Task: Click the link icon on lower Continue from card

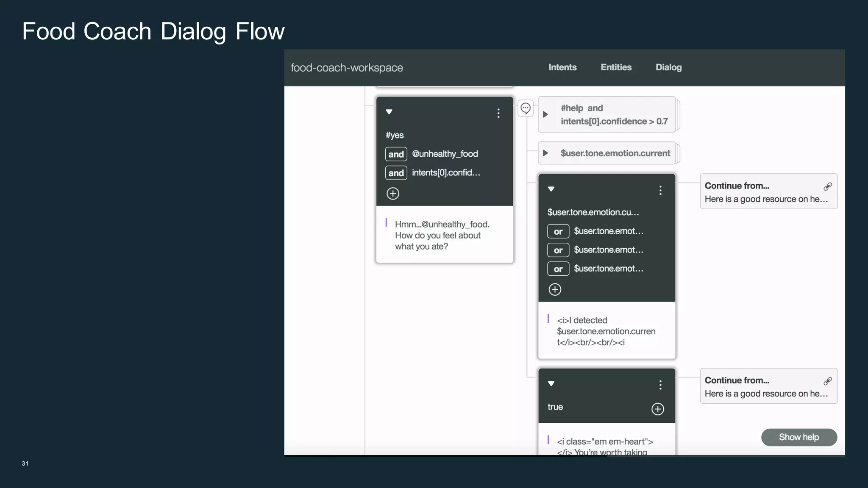Action: point(827,381)
